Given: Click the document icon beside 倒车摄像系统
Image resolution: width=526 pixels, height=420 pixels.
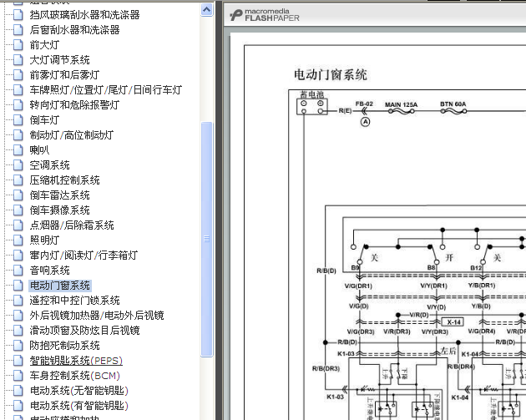Looking at the screenshot, I should click(18, 210).
